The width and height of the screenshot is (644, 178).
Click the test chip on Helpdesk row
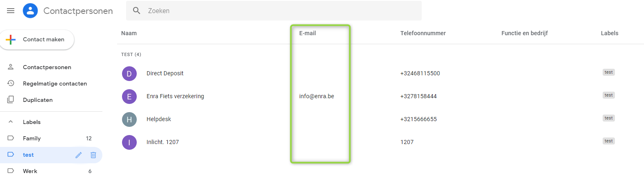[x=609, y=118]
